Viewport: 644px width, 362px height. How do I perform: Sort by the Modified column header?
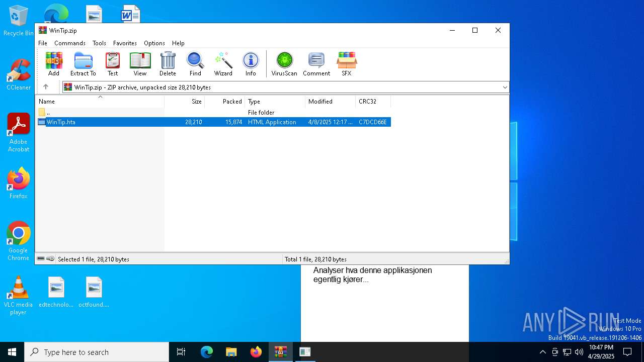click(331, 101)
